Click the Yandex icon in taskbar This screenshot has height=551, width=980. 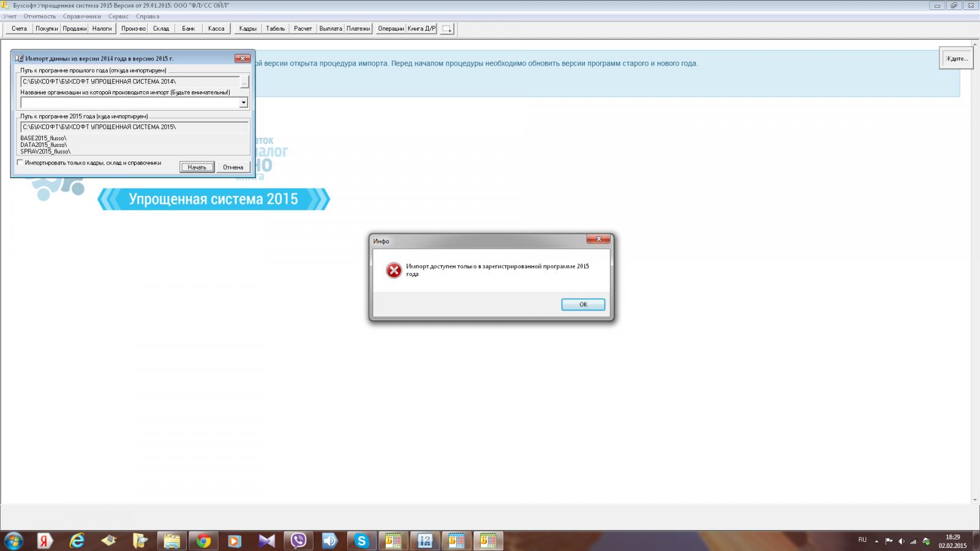(45, 541)
